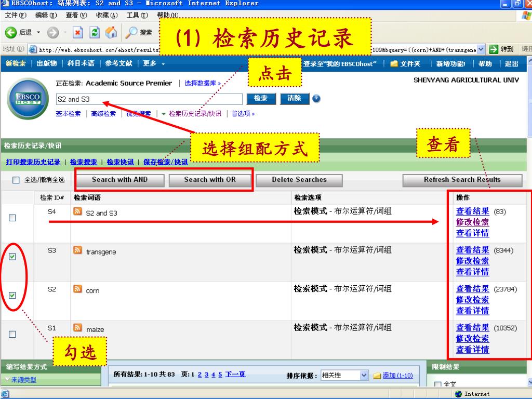Tick the 全文 limiter checkbox
532x399 pixels.
point(438,384)
